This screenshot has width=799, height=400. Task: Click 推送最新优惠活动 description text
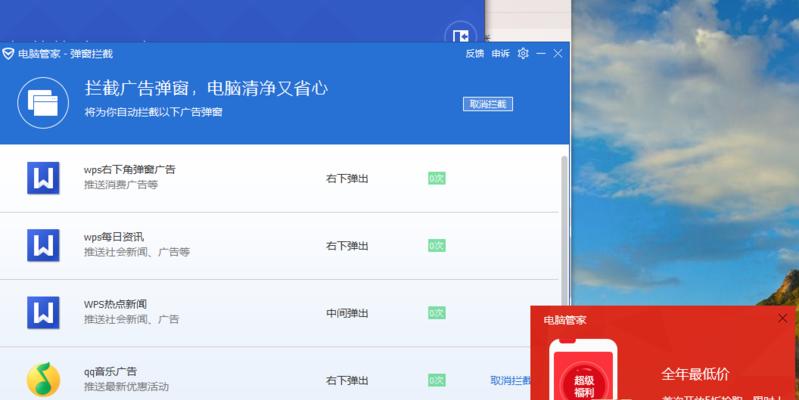click(x=126, y=386)
